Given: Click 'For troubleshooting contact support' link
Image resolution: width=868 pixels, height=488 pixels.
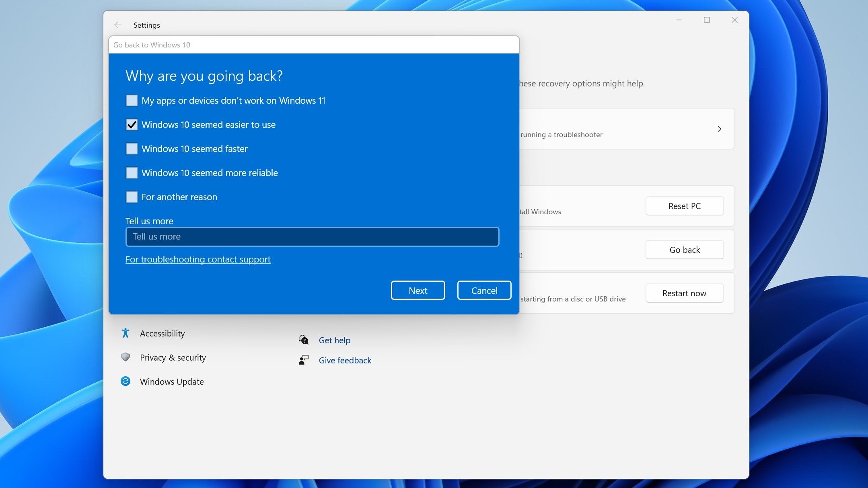Looking at the screenshot, I should click(198, 259).
